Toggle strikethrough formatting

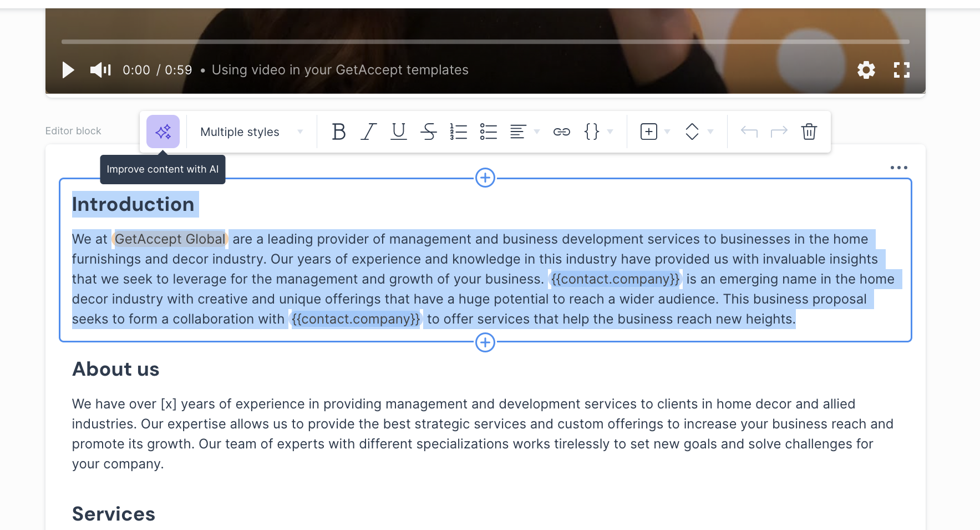click(x=428, y=132)
